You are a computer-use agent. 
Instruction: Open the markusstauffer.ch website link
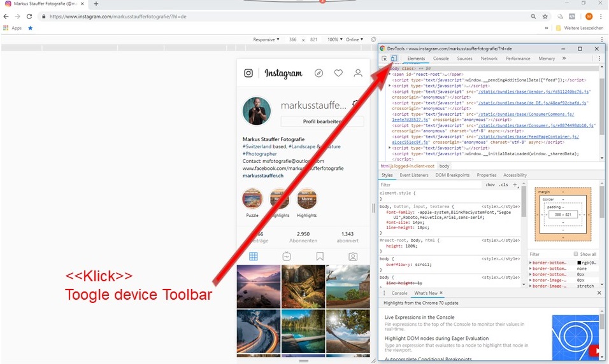pyautogui.click(x=263, y=176)
